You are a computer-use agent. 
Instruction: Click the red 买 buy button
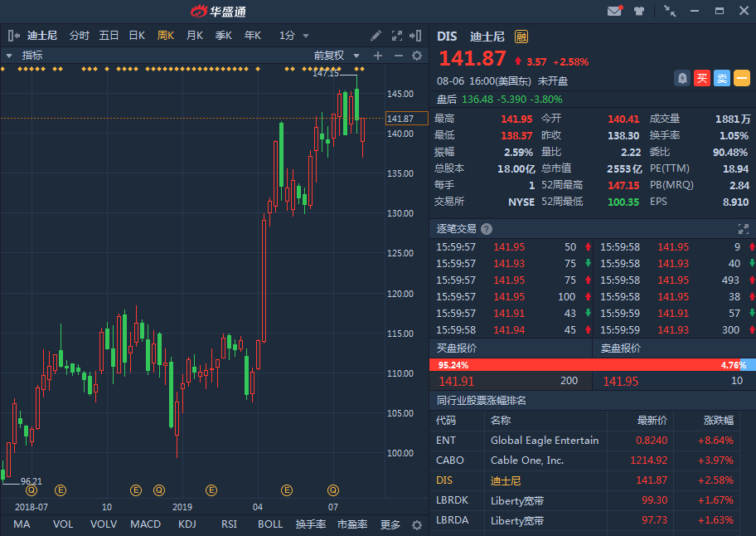702,78
